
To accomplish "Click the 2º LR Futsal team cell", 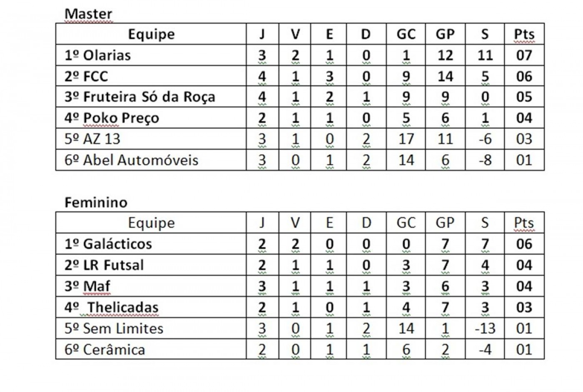I will [104, 265].
